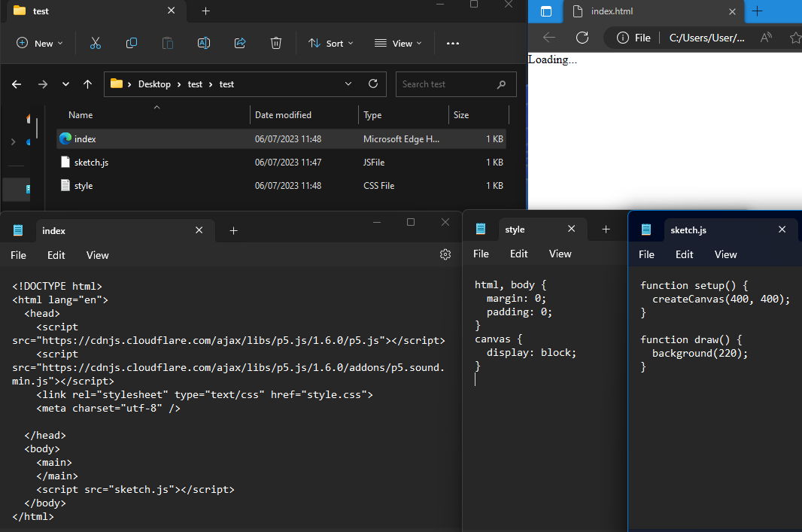Open View menu in style Notepad window
Image resolution: width=802 pixels, height=532 pixels.
pos(560,254)
